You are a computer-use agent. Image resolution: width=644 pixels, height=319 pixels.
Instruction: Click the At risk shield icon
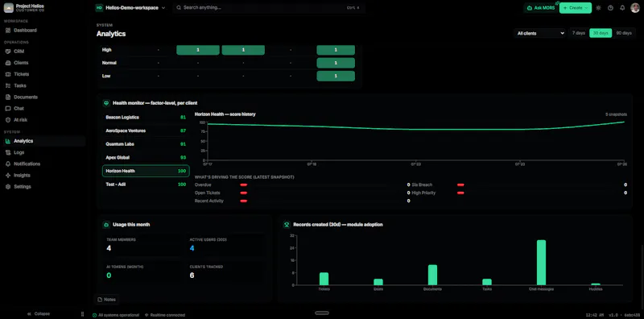point(8,120)
